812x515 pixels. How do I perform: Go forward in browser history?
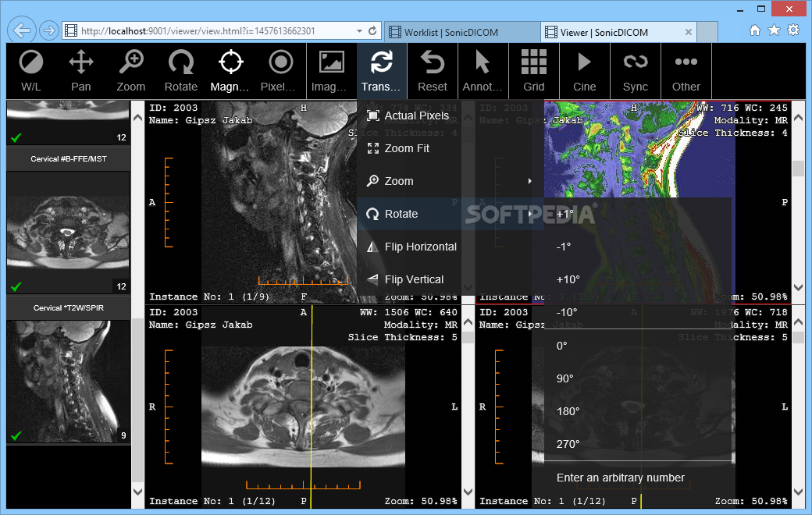(48, 30)
